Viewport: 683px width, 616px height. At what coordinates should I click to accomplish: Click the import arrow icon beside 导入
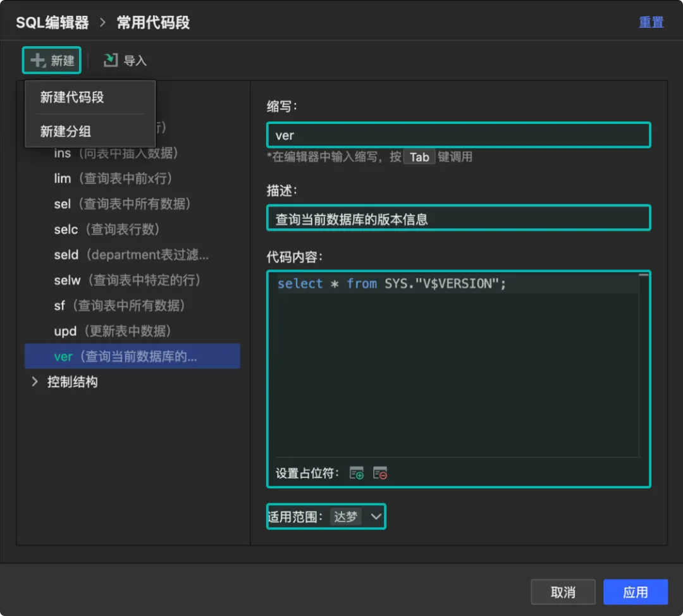click(x=111, y=60)
